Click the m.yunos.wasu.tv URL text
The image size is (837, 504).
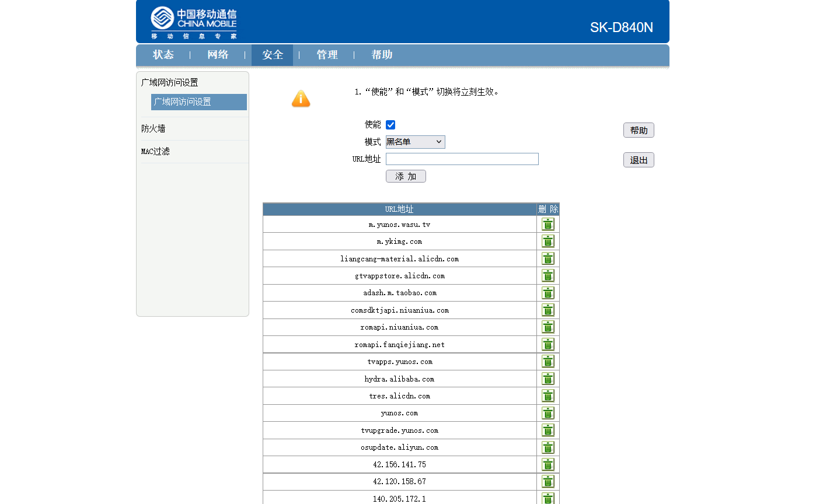click(x=399, y=225)
